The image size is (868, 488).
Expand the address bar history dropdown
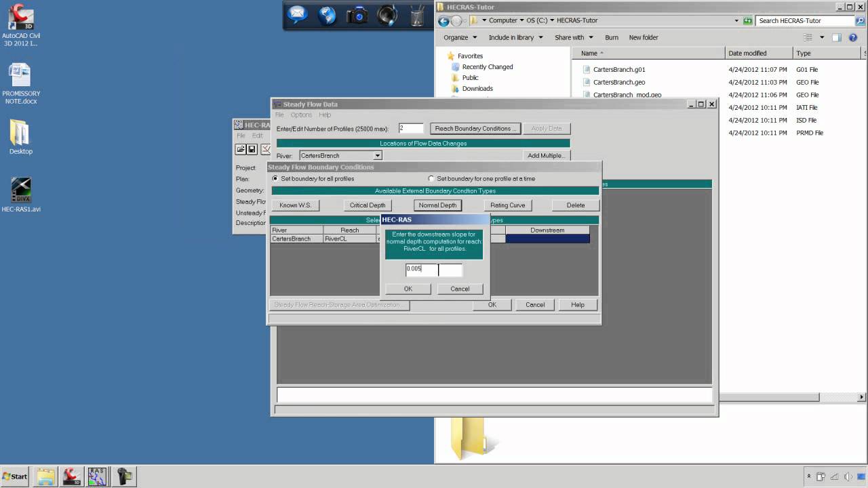736,21
